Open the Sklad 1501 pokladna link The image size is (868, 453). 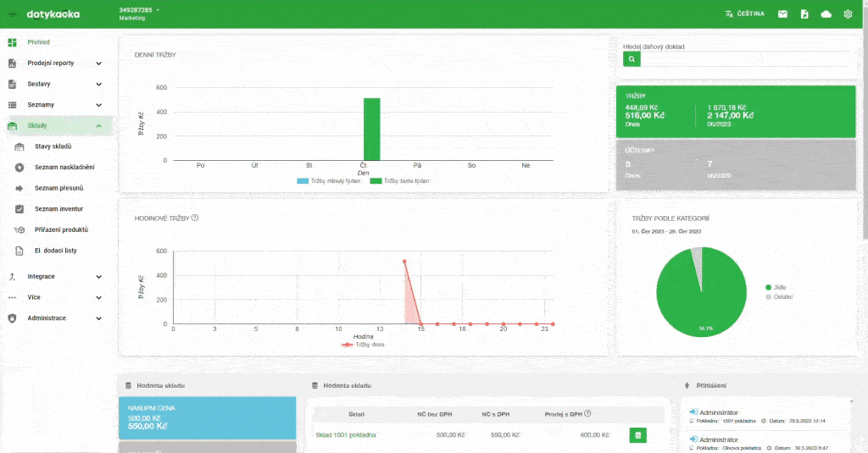tap(346, 434)
